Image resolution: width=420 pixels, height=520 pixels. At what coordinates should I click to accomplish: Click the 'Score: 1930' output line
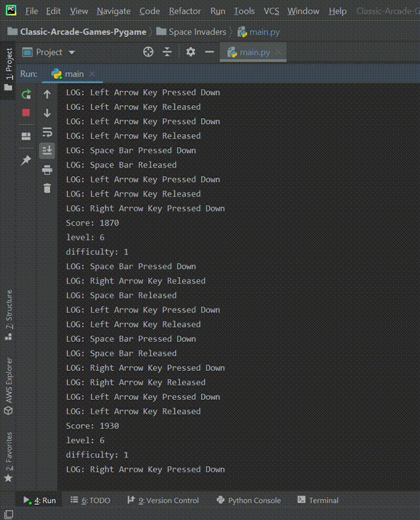(93, 426)
